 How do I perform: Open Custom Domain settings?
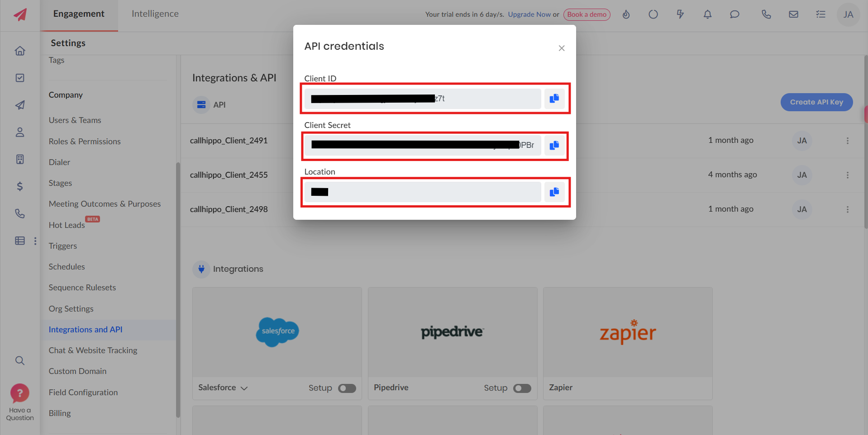[77, 371]
